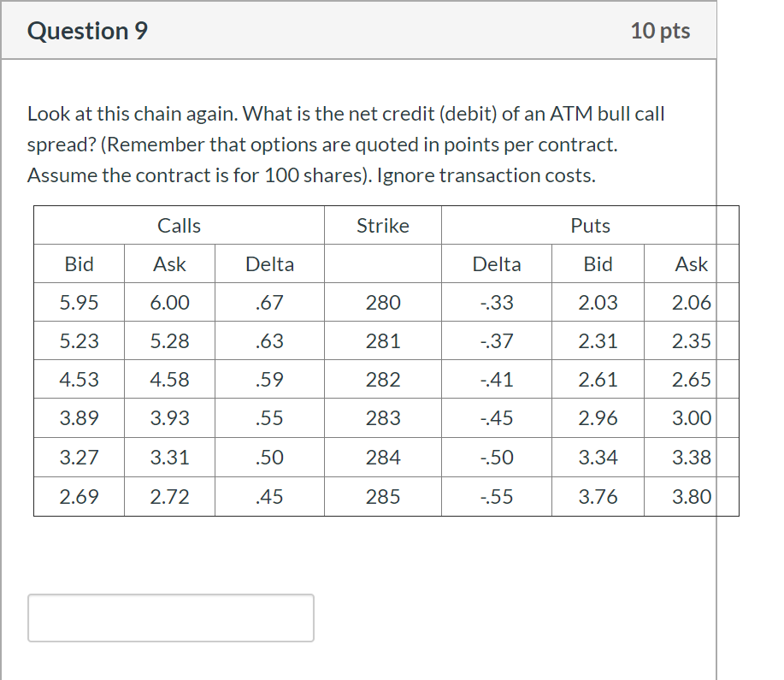This screenshot has height=680, width=784.
Task: Click the call Bid column label
Action: tap(79, 263)
